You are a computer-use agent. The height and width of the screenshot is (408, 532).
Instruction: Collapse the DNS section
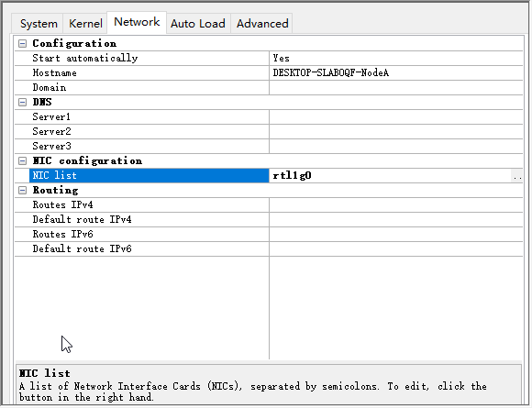click(x=22, y=102)
